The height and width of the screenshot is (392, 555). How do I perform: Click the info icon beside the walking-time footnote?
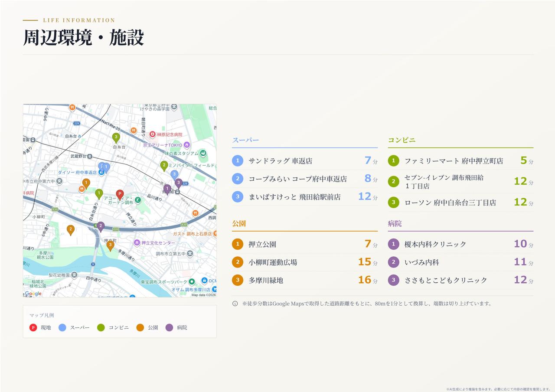click(x=235, y=304)
